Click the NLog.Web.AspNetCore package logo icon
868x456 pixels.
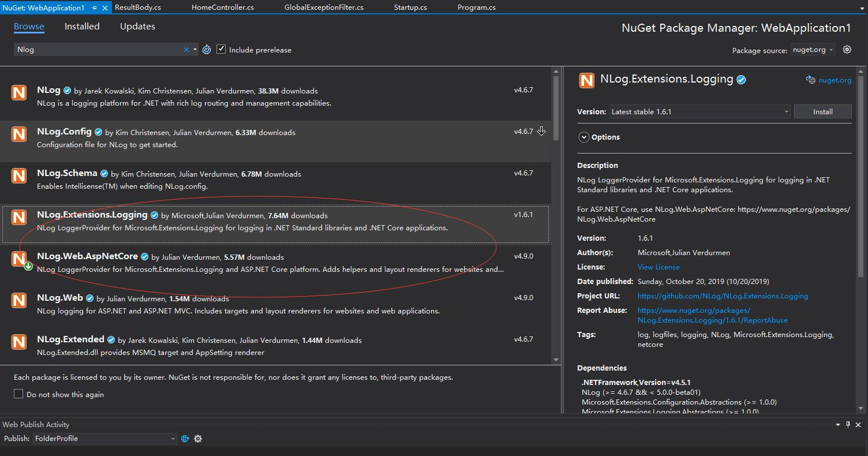19,259
